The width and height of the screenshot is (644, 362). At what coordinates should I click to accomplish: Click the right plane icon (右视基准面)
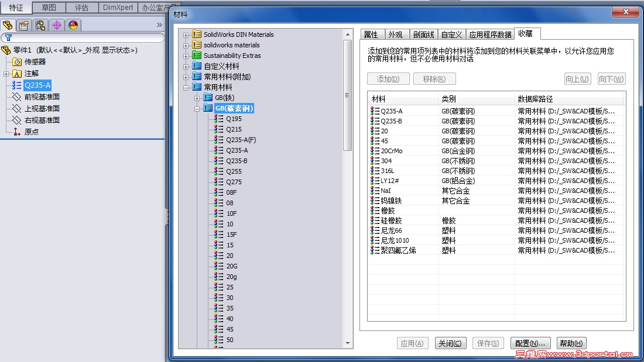tap(17, 120)
